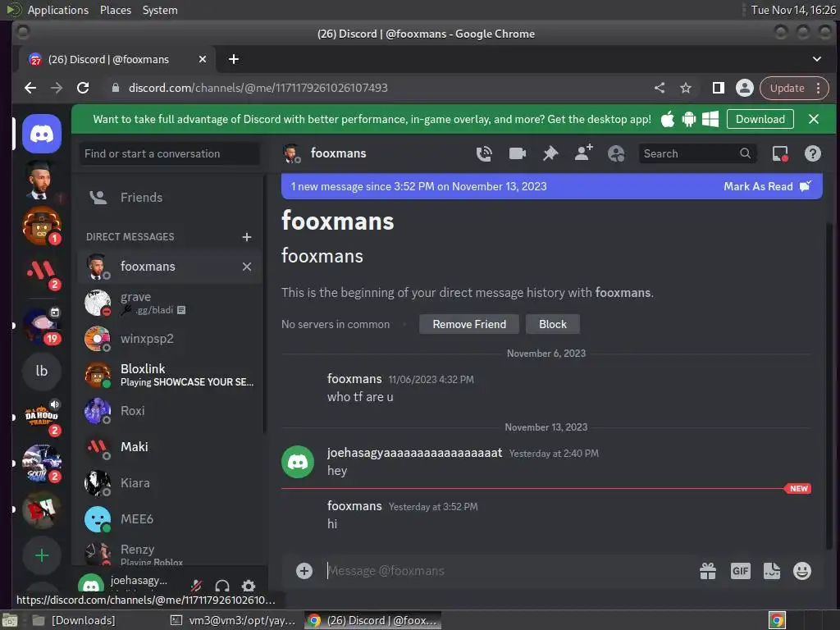Click Download desktop app button
840x630 pixels.
pyautogui.click(x=760, y=119)
